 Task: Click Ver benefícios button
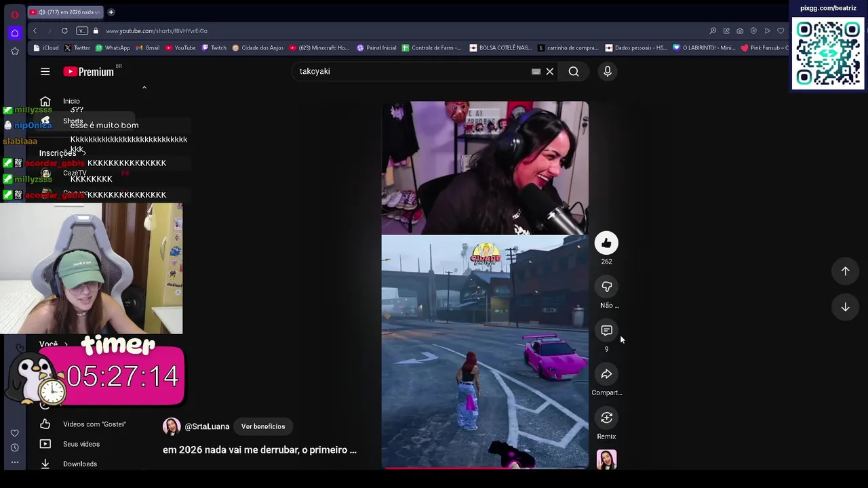tap(263, 426)
